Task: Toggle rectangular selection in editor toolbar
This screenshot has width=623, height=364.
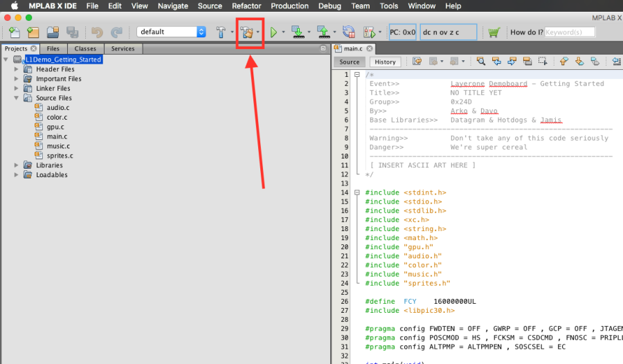Action: pyautogui.click(x=543, y=62)
